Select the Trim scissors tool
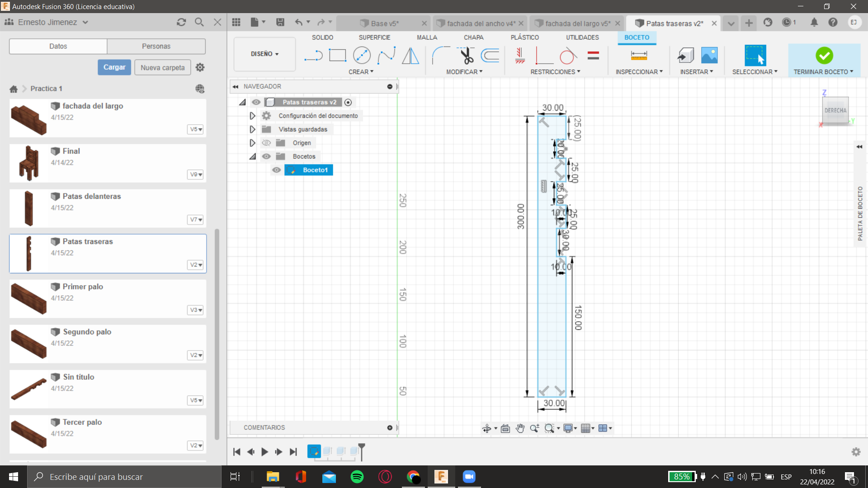868x488 pixels. [x=466, y=56]
